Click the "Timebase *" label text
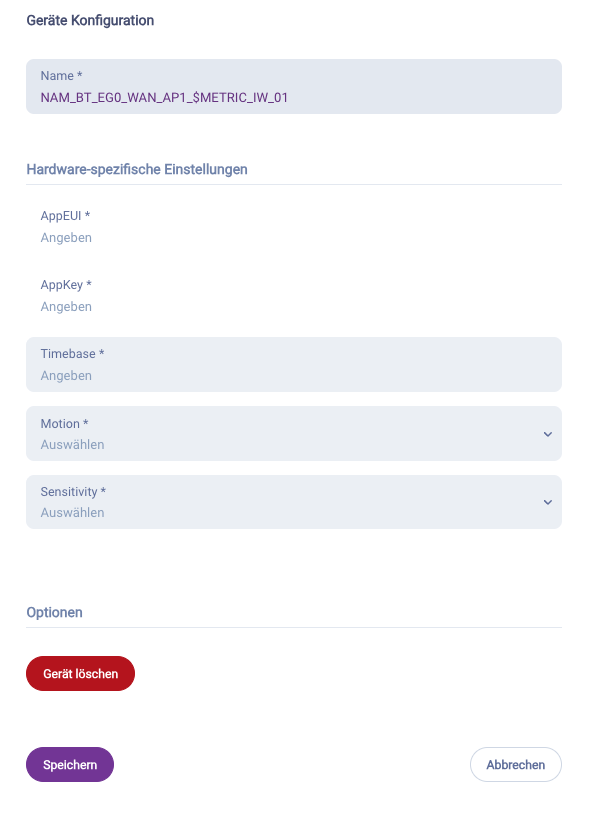This screenshot has width=601, height=828. [x=72, y=354]
